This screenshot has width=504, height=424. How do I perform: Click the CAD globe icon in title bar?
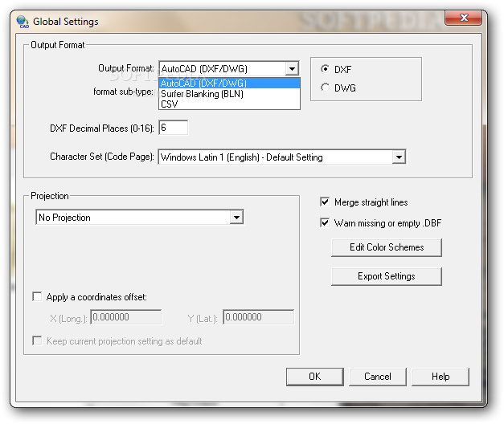[23, 22]
